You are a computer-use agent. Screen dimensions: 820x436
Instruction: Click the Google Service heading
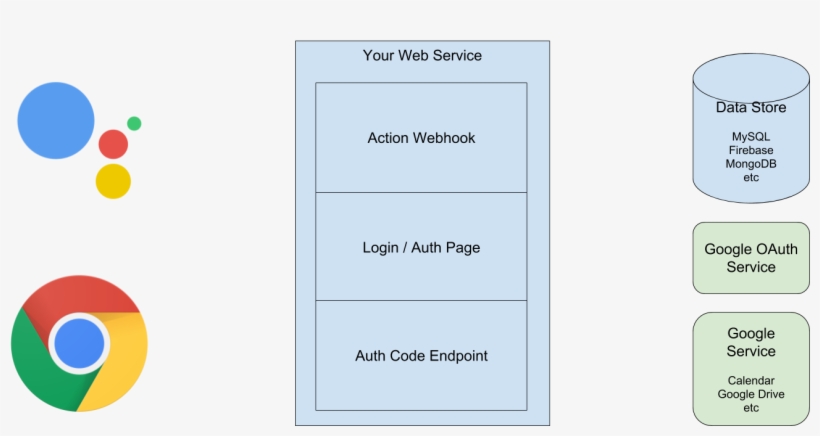pos(751,342)
